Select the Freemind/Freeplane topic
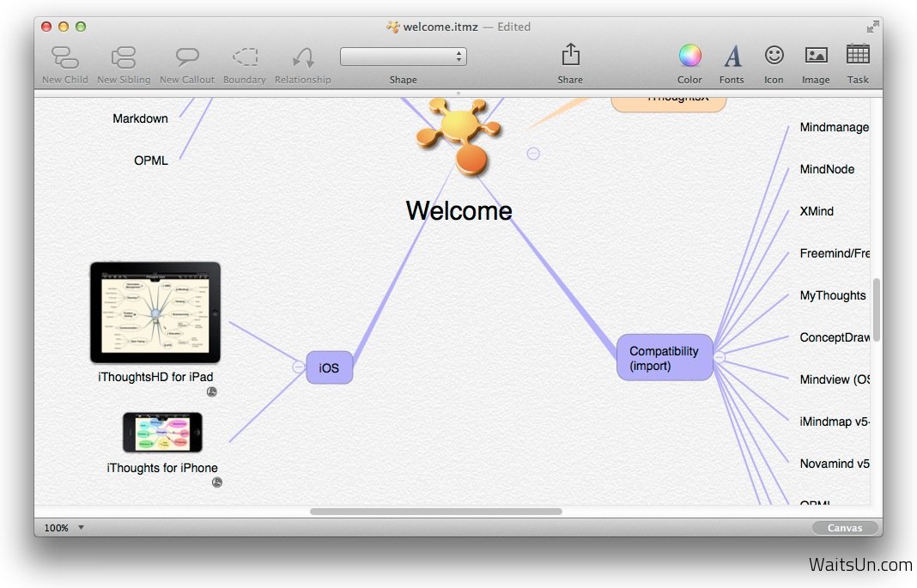Image resolution: width=917 pixels, height=588 pixels. click(x=835, y=254)
